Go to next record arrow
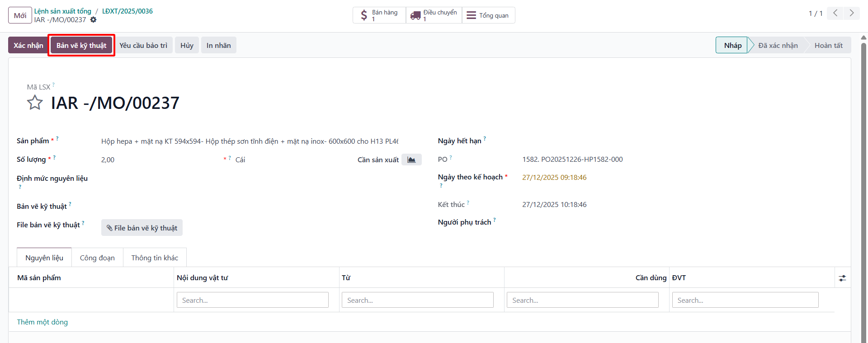Viewport: 868px width, 343px height. click(851, 13)
